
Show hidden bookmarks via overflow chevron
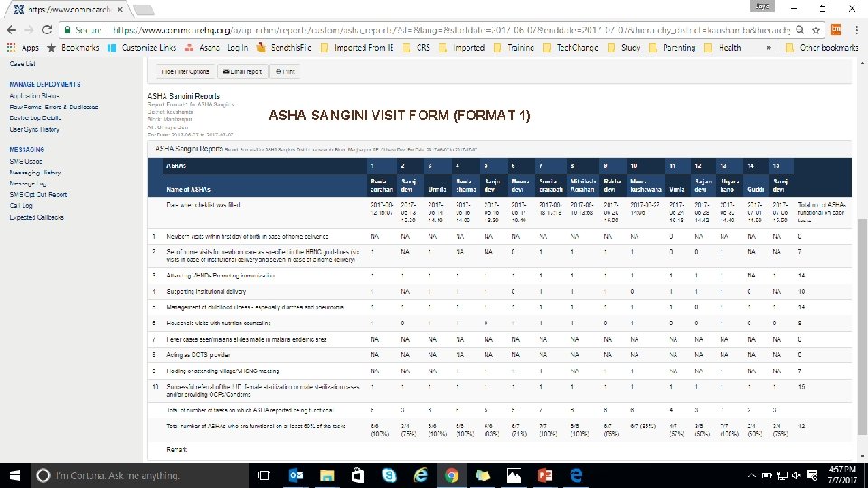click(769, 48)
